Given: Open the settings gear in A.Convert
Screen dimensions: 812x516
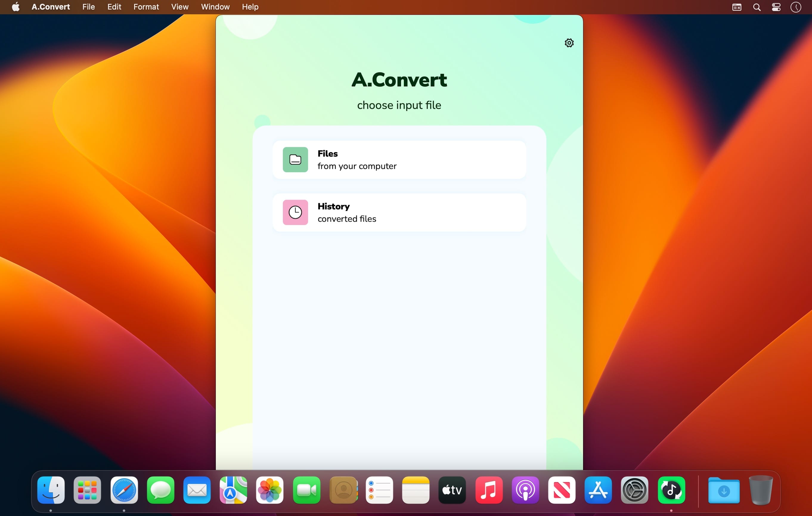Looking at the screenshot, I should (569, 43).
